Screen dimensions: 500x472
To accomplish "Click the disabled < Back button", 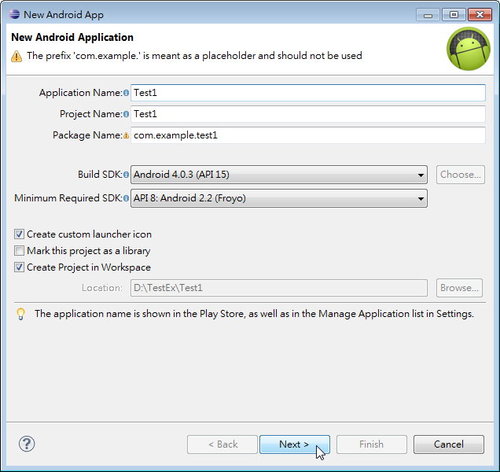I will (222, 444).
